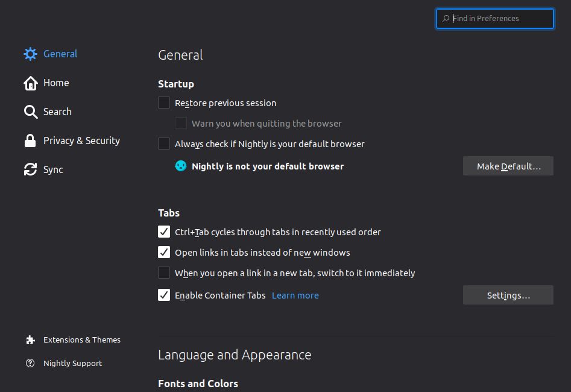571x392 pixels.
Task: Open Nightly Support via question mark icon
Action: (x=30, y=363)
